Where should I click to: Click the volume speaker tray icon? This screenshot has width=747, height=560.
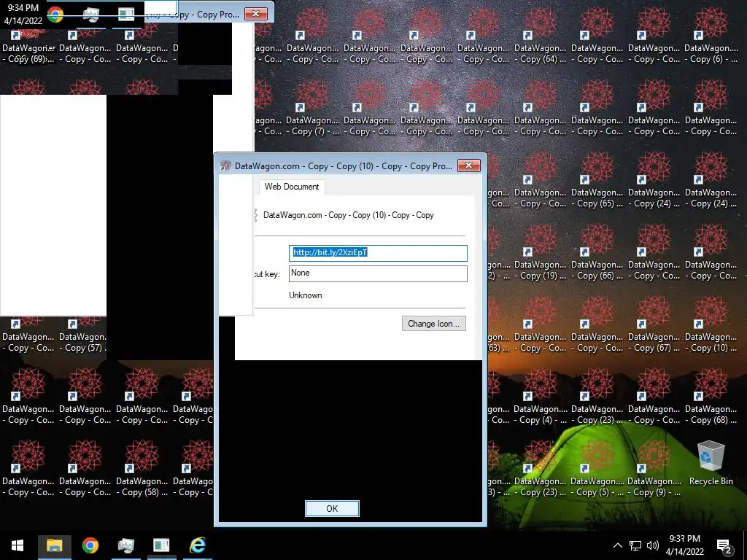click(653, 545)
